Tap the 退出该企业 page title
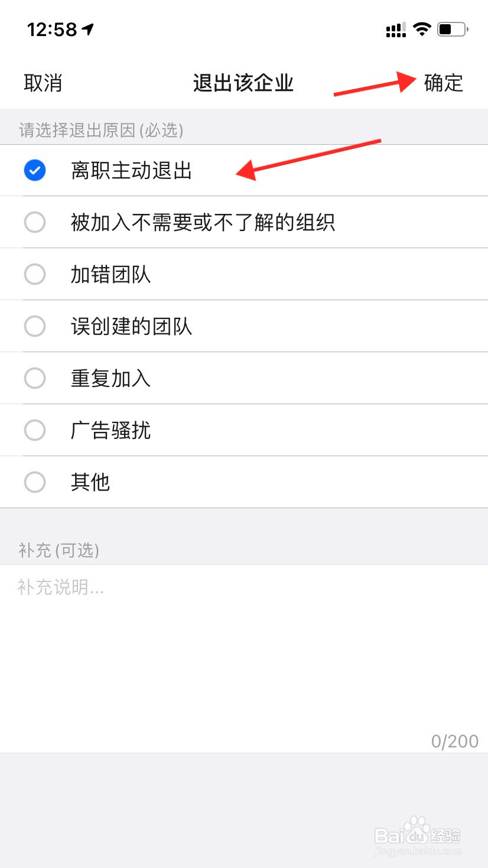The width and height of the screenshot is (488, 868). click(x=243, y=83)
